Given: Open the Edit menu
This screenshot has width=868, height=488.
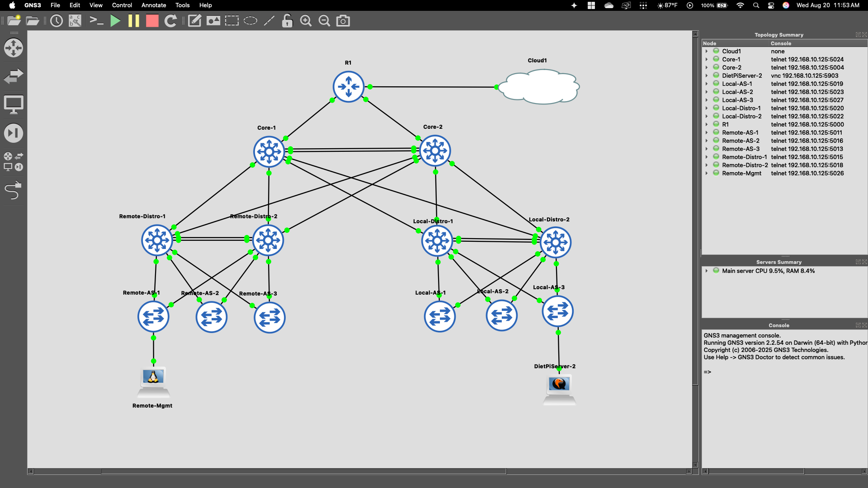Looking at the screenshot, I should click(75, 5).
